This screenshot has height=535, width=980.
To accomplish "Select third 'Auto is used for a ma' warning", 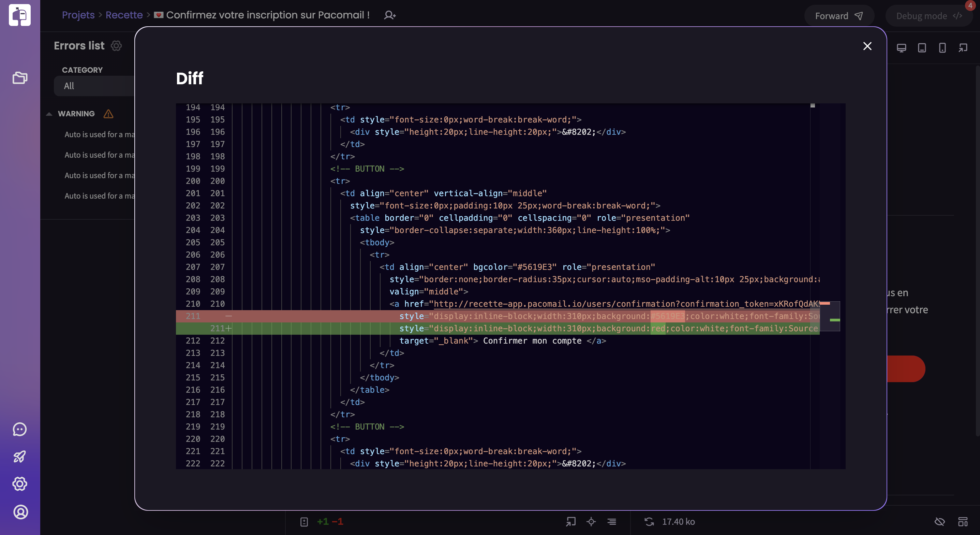I will (100, 175).
